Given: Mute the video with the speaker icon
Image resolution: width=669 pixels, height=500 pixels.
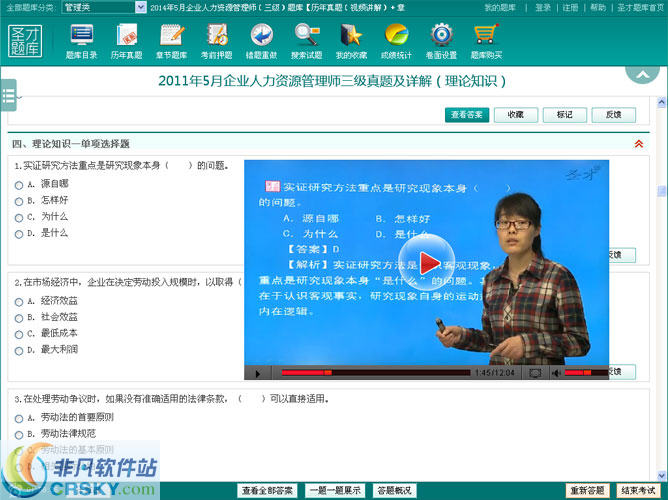Looking at the screenshot, I should point(556,373).
